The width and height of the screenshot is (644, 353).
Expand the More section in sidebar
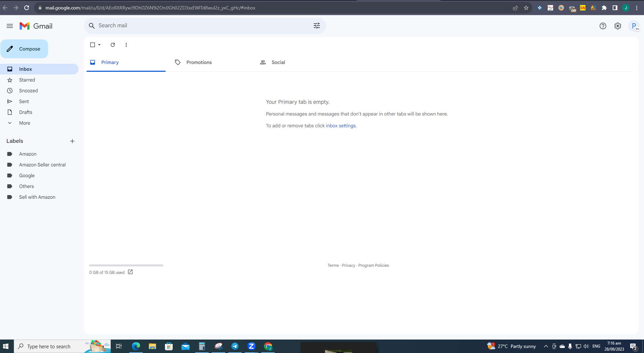[39, 123]
